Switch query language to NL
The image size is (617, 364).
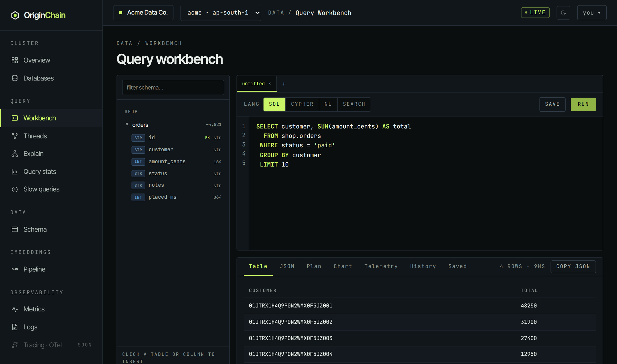click(328, 104)
